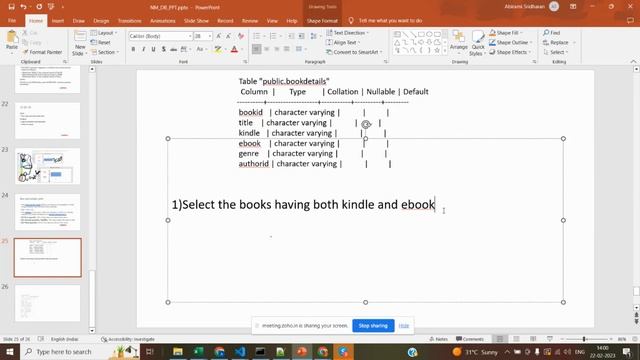
Task: Click the Find button
Action: 552,33
